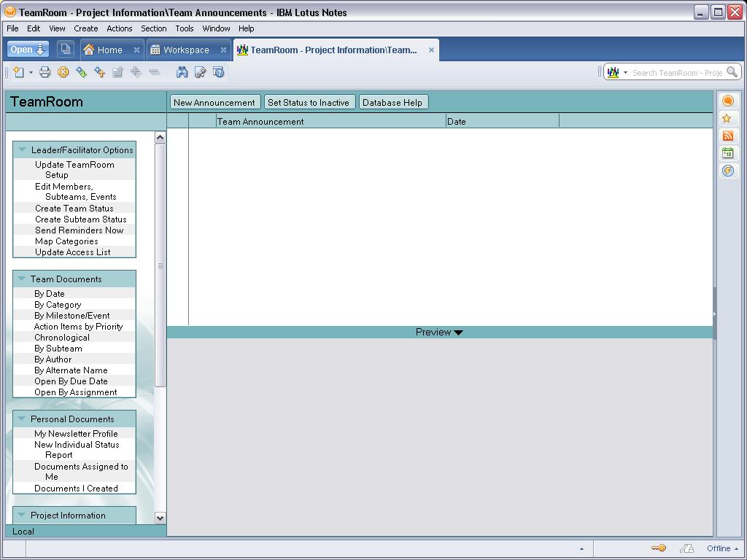Image resolution: width=747 pixels, height=560 pixels.
Task: Click the key security icon in status bar
Action: tap(659, 548)
